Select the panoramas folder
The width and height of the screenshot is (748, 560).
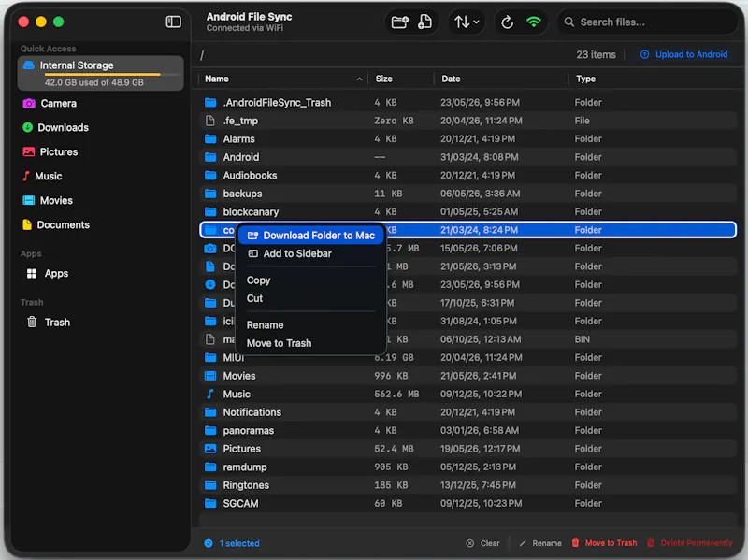tap(468, 430)
